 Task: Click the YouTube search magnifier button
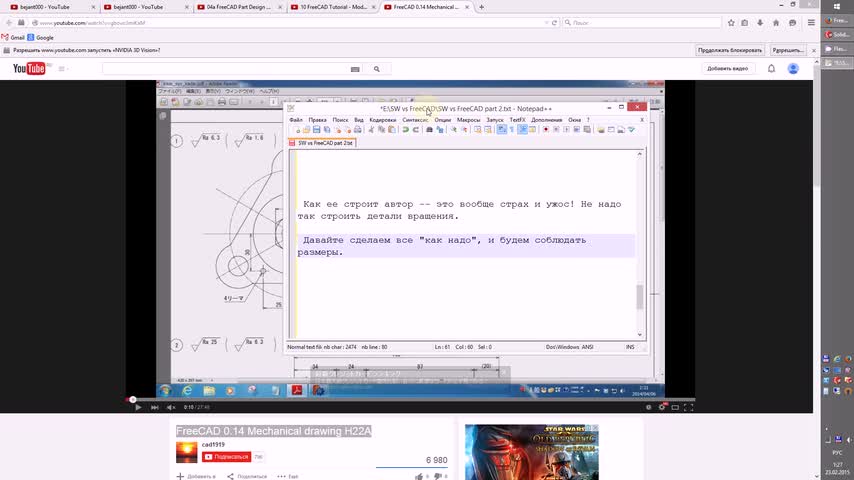tap(377, 69)
